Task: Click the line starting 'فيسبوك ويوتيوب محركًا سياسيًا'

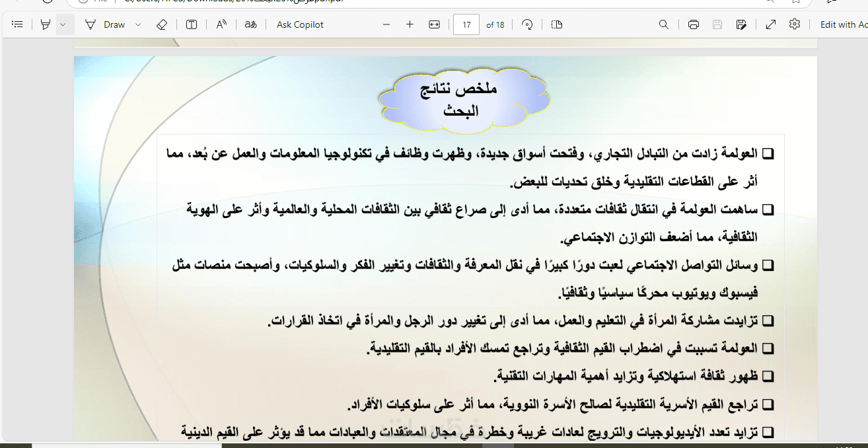Action: (658, 292)
